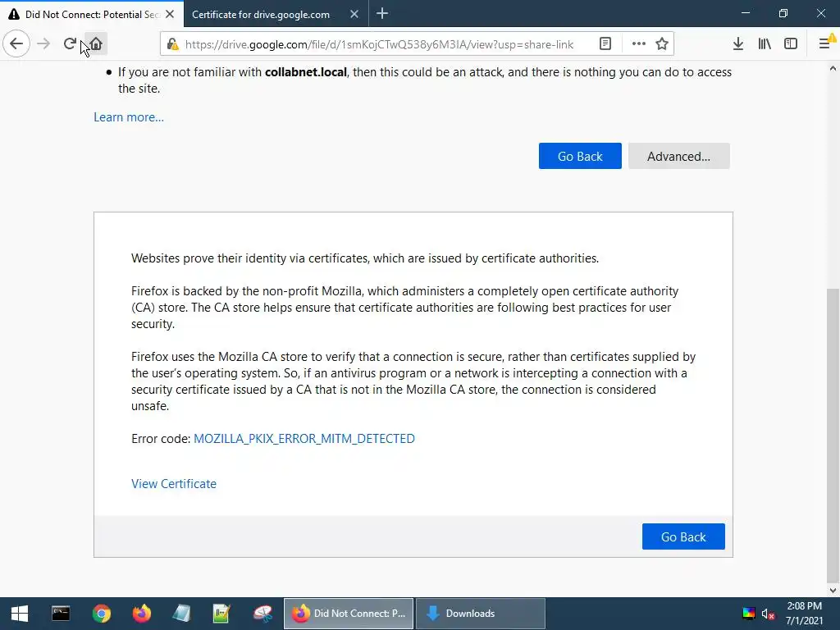Screen dimensions: 840x630
Task: Open page actions three-dot menu
Action: pos(638,44)
